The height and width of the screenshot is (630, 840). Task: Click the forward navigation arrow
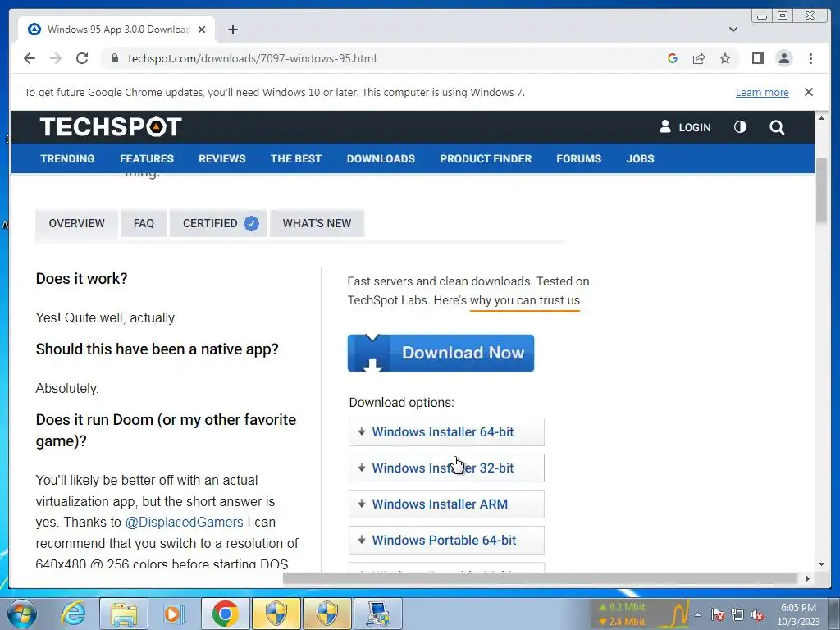56,58
